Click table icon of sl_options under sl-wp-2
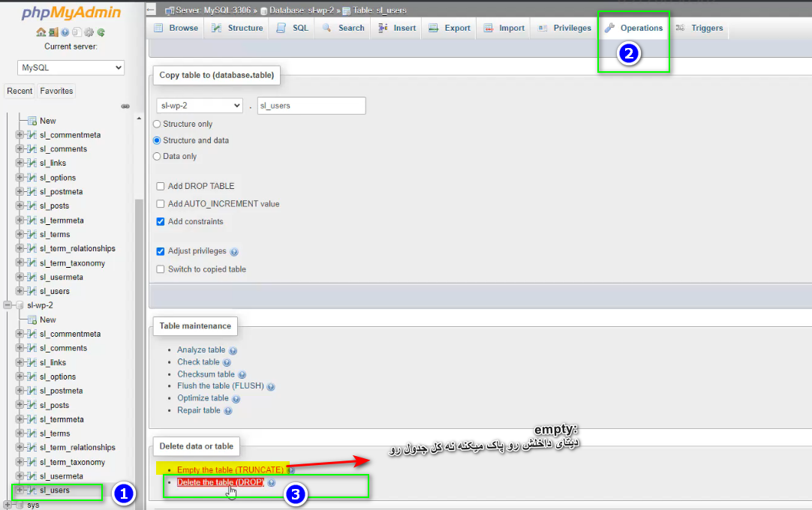 click(32, 376)
